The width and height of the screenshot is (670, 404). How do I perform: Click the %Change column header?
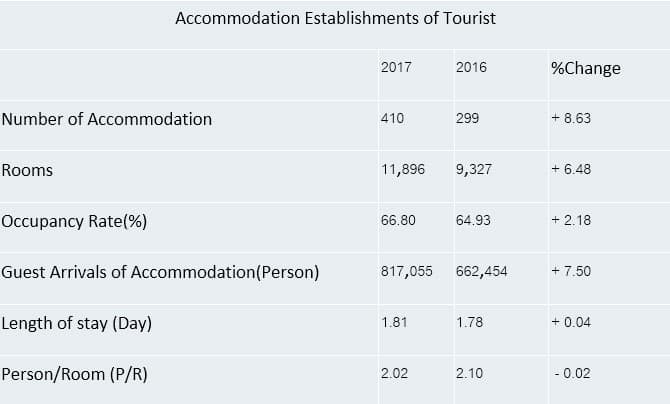(586, 68)
